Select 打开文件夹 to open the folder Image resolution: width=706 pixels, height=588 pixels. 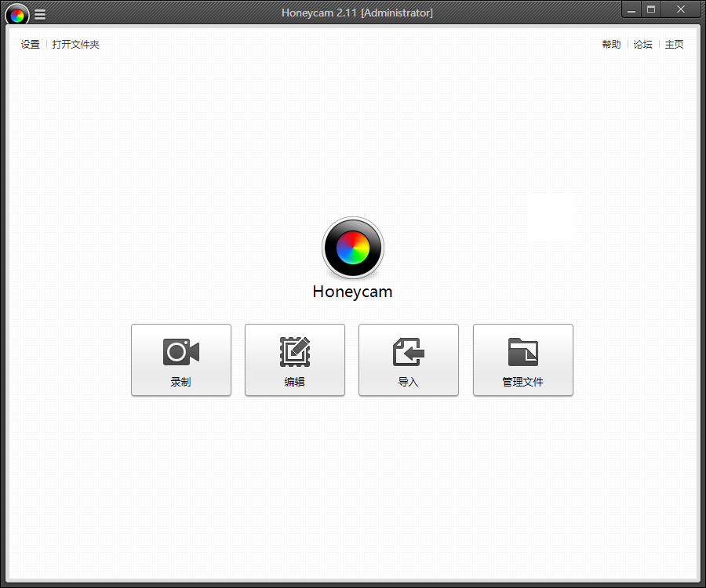pyautogui.click(x=76, y=45)
